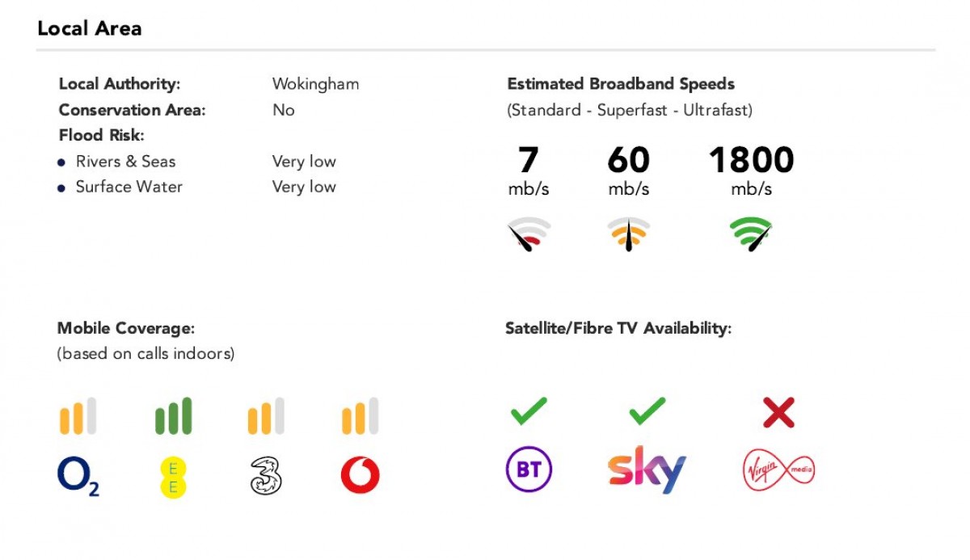Click the green checkmark above Sky
Image resolution: width=970 pixels, height=560 pixels.
[x=647, y=411]
